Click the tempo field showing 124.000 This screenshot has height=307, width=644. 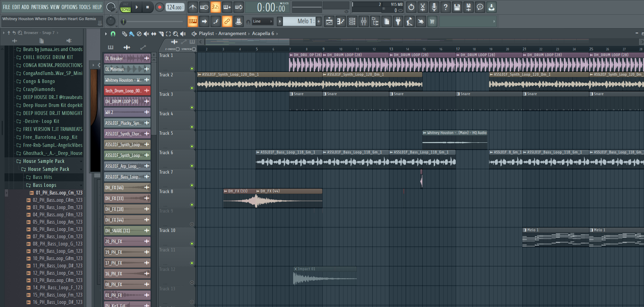(175, 7)
